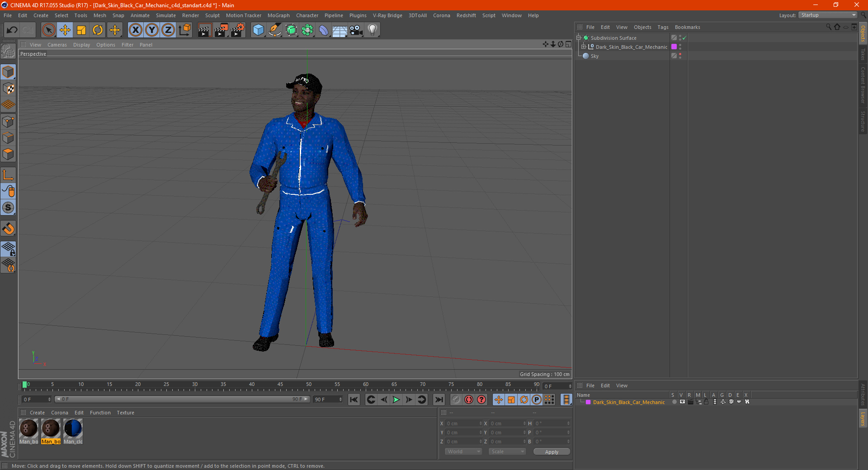This screenshot has height=470, width=868.
Task: Click the Apply button
Action: tap(552, 452)
